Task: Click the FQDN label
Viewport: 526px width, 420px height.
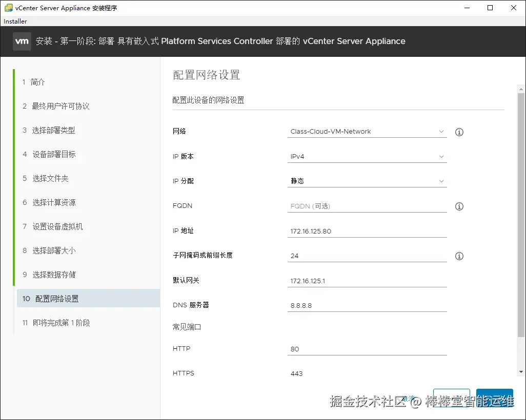Action: tap(183, 206)
